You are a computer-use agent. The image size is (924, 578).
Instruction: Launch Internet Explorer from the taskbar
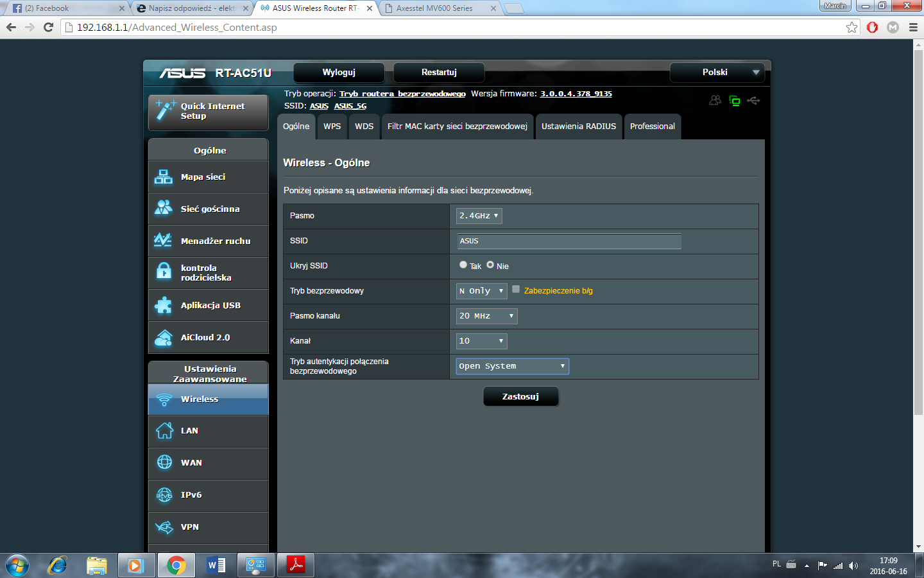[57, 565]
